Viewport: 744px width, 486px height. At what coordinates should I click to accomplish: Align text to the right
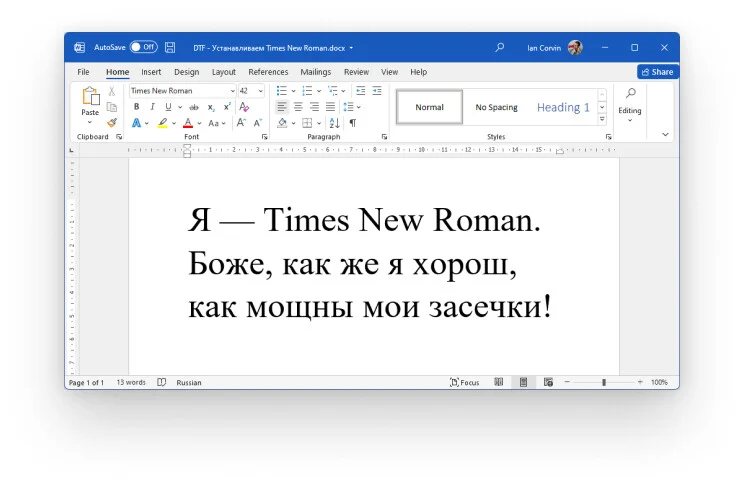coord(314,107)
